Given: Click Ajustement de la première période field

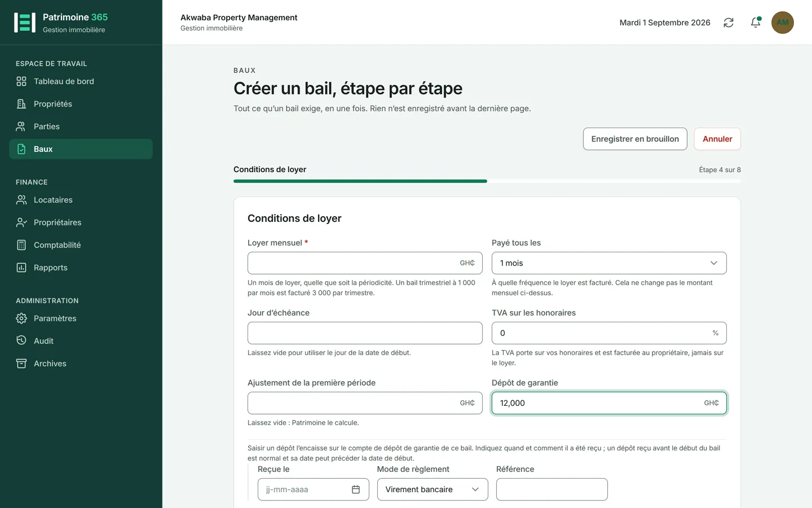Looking at the screenshot, I should coord(365,403).
